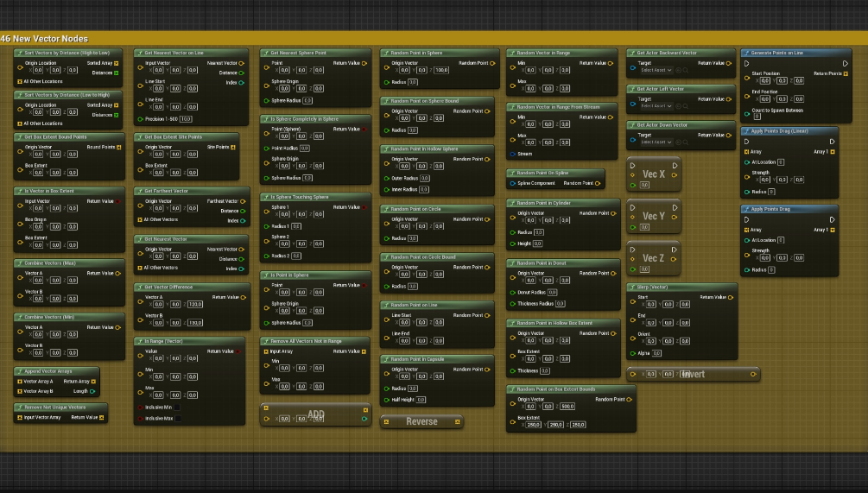This screenshot has width=868, height=493.
Task: Click the exec output pin on Generate Points on Line
Action: [x=846, y=64]
